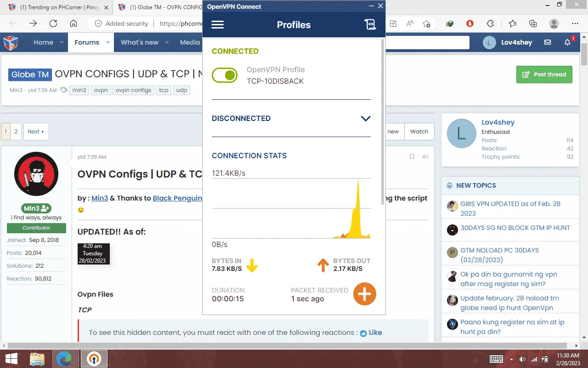588x368 pixels.
Task: Open Lov4shey profile link in sidebar
Action: click(498, 122)
